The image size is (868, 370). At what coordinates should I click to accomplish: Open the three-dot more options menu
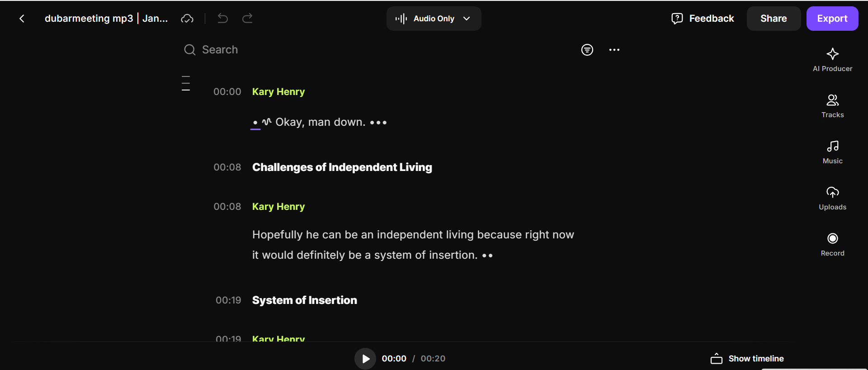[x=614, y=50]
